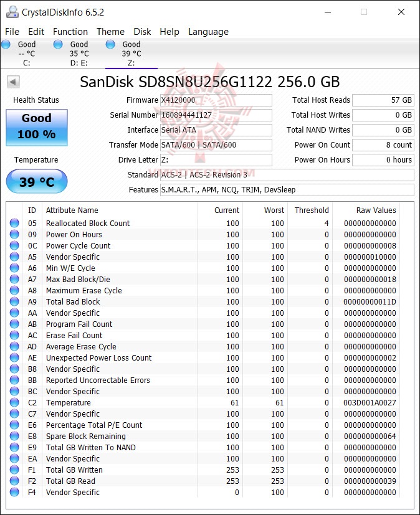Click the Serial Number field

216,115
